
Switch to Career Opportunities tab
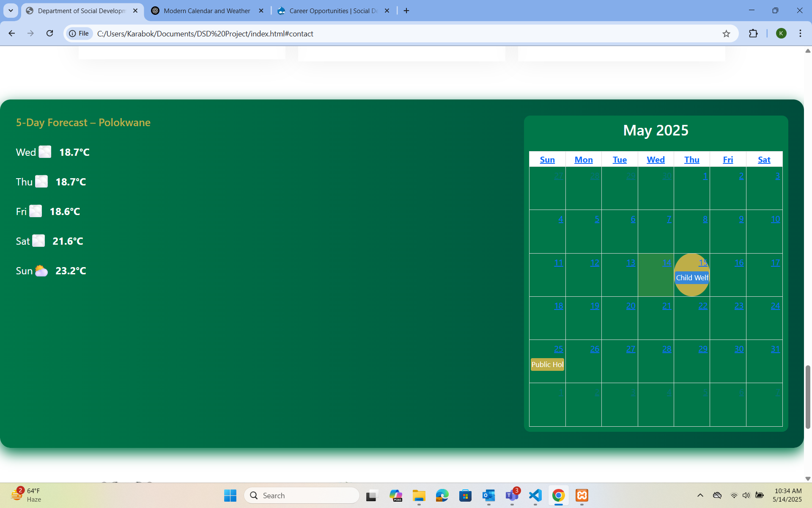click(x=333, y=11)
